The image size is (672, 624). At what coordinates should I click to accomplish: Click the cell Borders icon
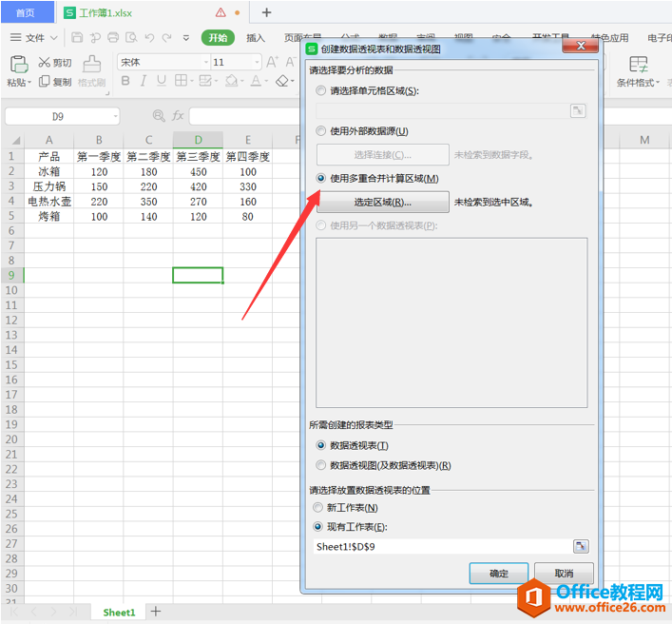181,81
